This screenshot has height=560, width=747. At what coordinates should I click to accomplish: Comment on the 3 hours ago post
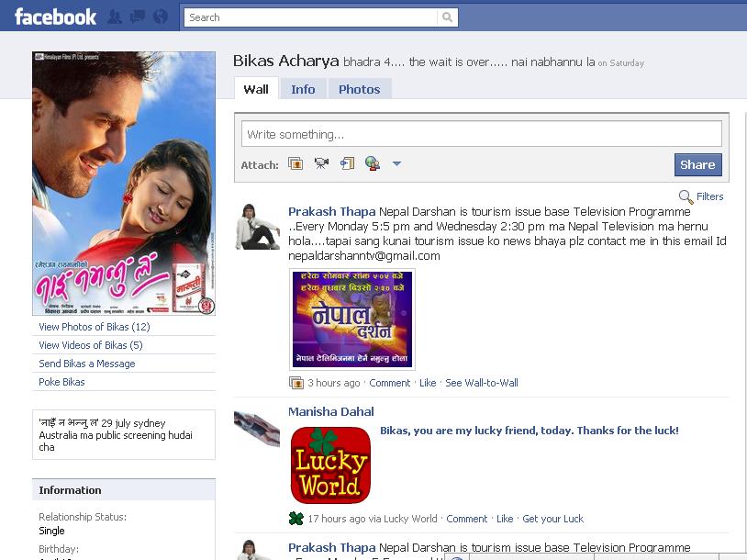click(390, 383)
